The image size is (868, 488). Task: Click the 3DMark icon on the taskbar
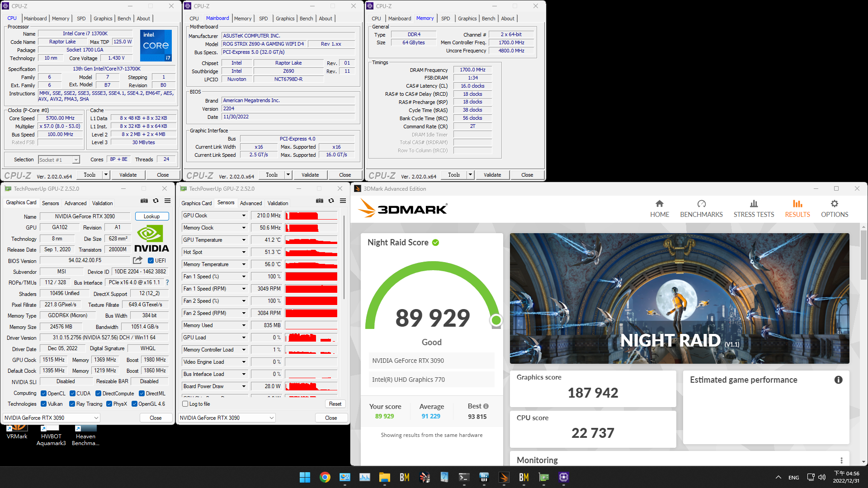[x=504, y=477]
